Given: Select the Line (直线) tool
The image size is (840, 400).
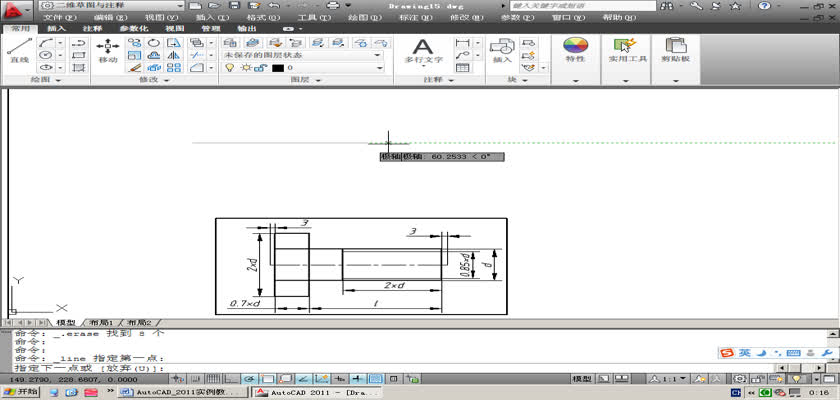Looking at the screenshot, I should coord(19,51).
